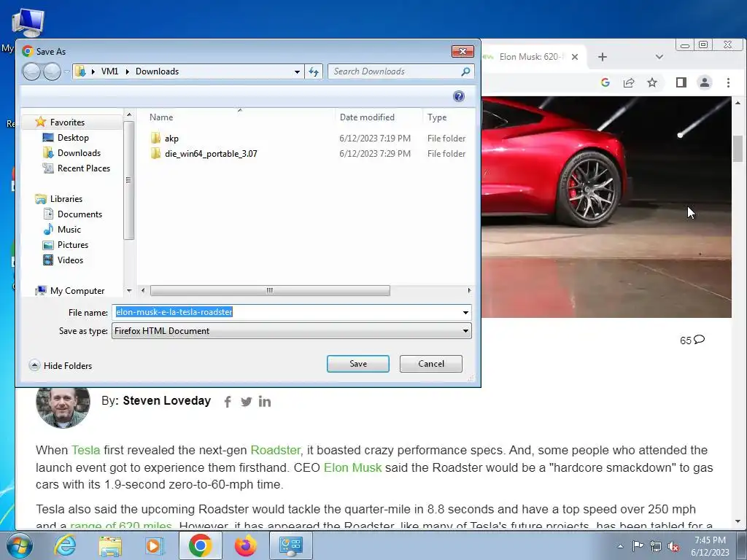The width and height of the screenshot is (747, 560).
Task: Expand the File name dropdown arrow
Action: [x=465, y=312]
